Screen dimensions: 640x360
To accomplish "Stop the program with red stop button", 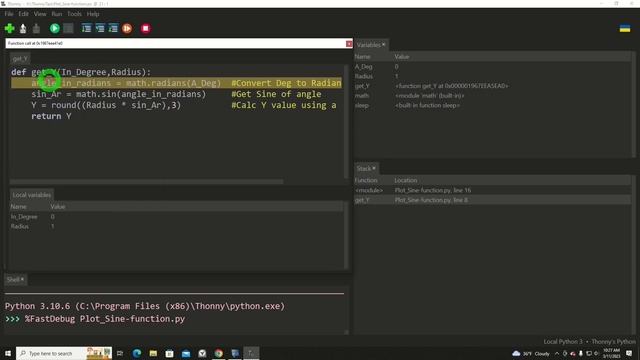I will click(146, 29).
